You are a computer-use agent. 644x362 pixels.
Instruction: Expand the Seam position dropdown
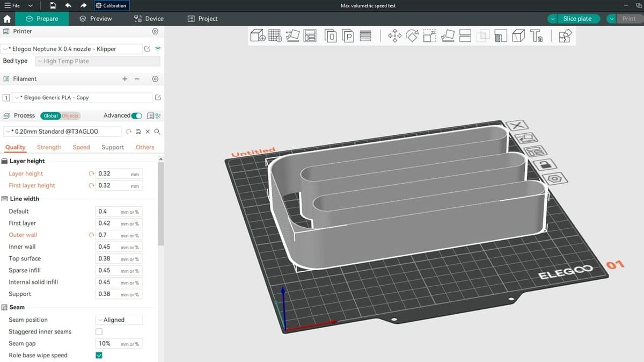click(119, 320)
